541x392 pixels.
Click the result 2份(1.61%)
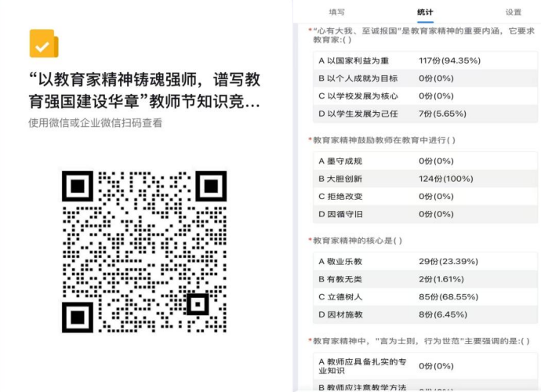[x=441, y=279]
